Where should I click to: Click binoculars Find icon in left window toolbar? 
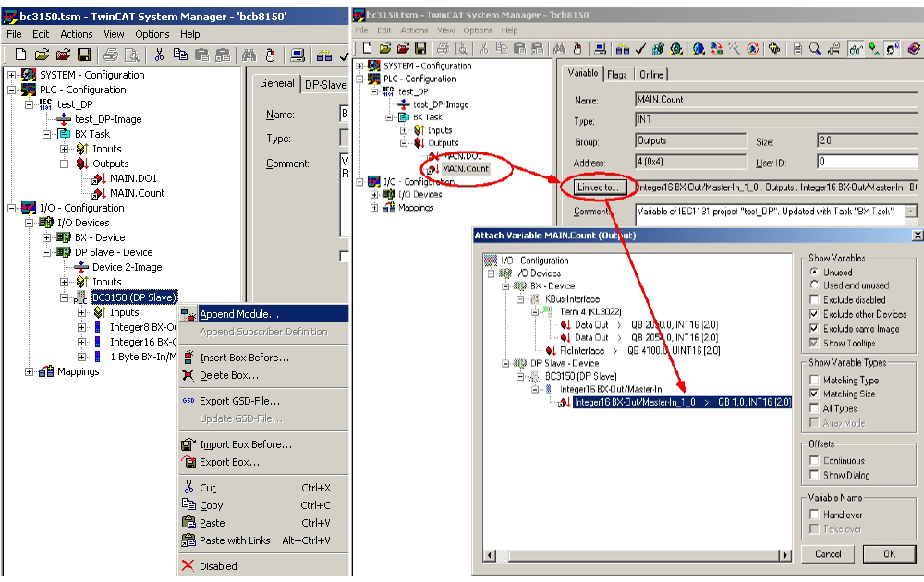point(249,55)
